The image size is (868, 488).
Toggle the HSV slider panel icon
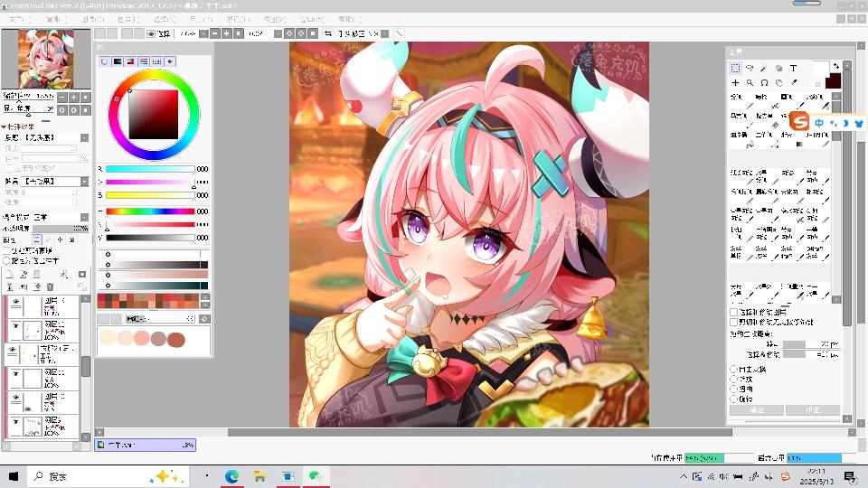coord(130,61)
